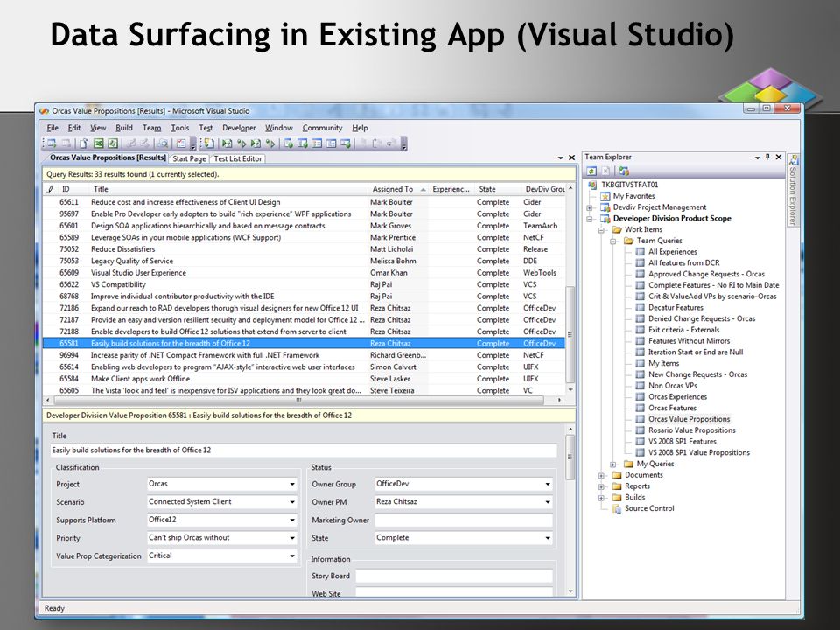Open the Project dropdown showing Orcas
This screenshot has width=840, height=630.
click(292, 484)
